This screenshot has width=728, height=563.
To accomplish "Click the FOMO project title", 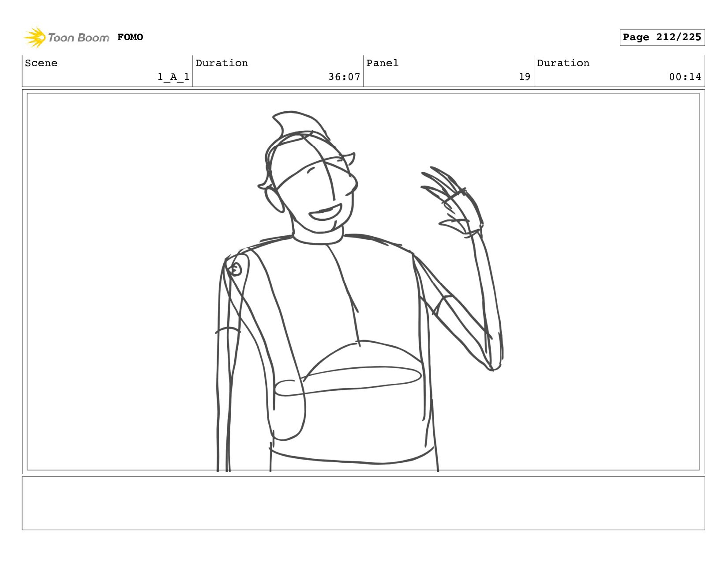I will tap(130, 37).
